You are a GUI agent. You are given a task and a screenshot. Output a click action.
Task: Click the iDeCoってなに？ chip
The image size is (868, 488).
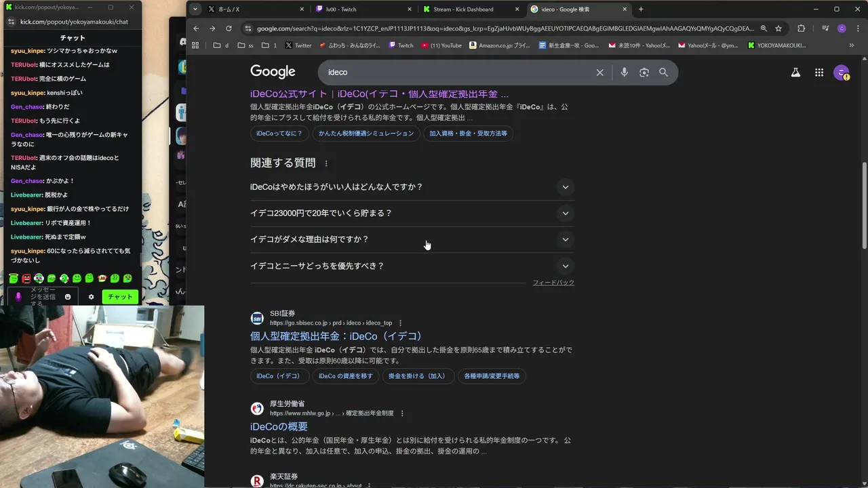(279, 134)
